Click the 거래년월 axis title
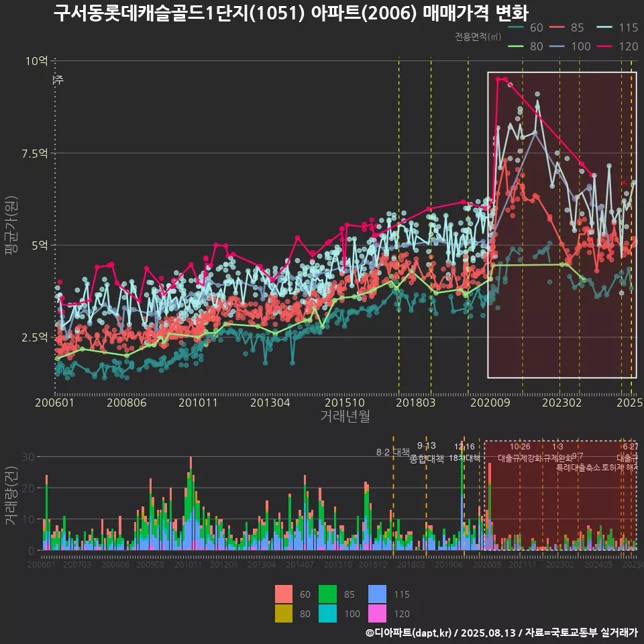The height and width of the screenshot is (644, 644). pos(345,416)
